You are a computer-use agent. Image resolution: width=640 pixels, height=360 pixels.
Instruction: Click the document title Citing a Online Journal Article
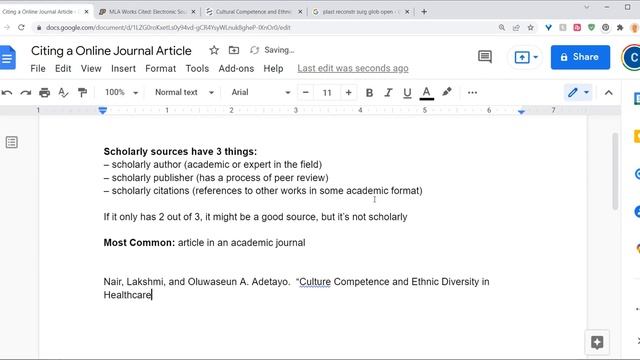111,51
